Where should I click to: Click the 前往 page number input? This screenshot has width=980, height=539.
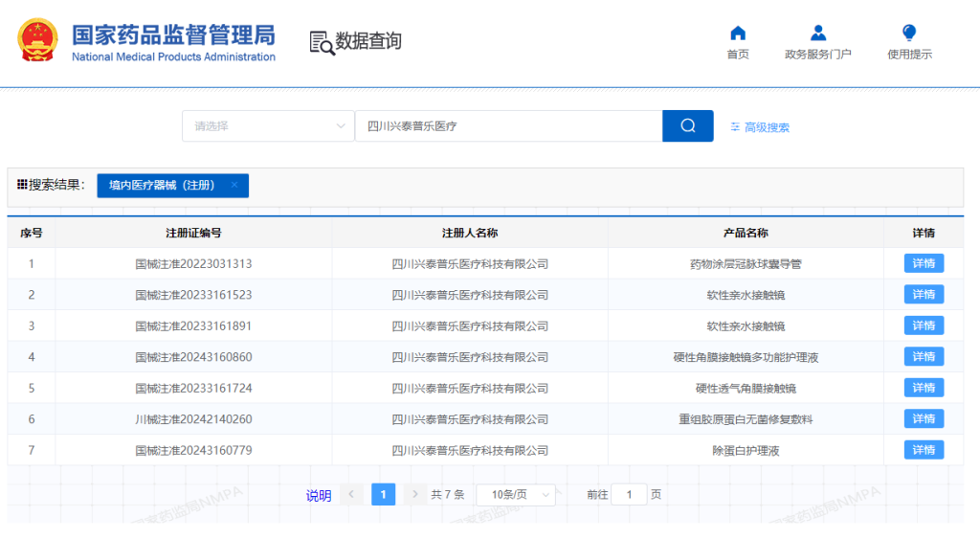click(629, 495)
